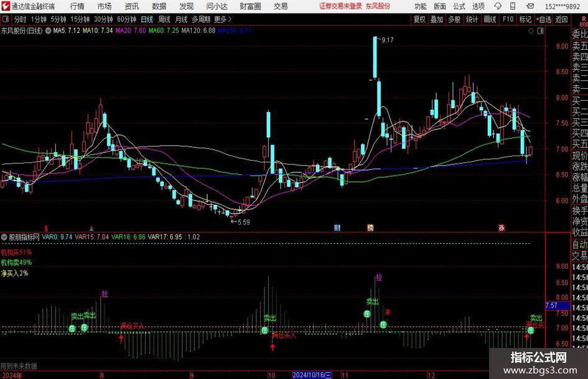
Task: Open the 市场 menu
Action: (x=105, y=6)
